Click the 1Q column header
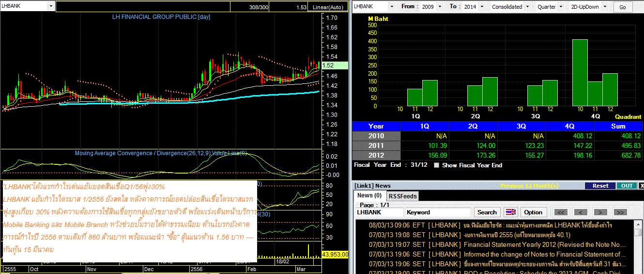This screenshot has width=644, height=274. [x=425, y=126]
